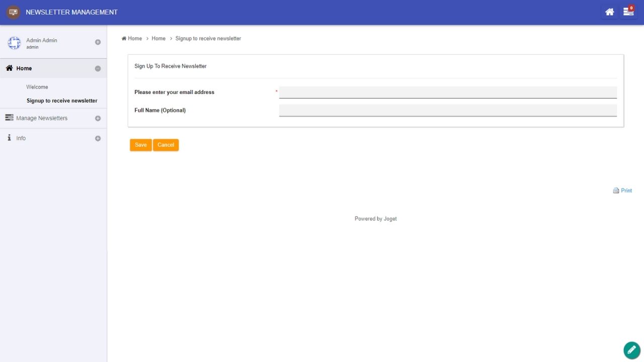
Task: Focus the email address input field
Action: [448, 93]
